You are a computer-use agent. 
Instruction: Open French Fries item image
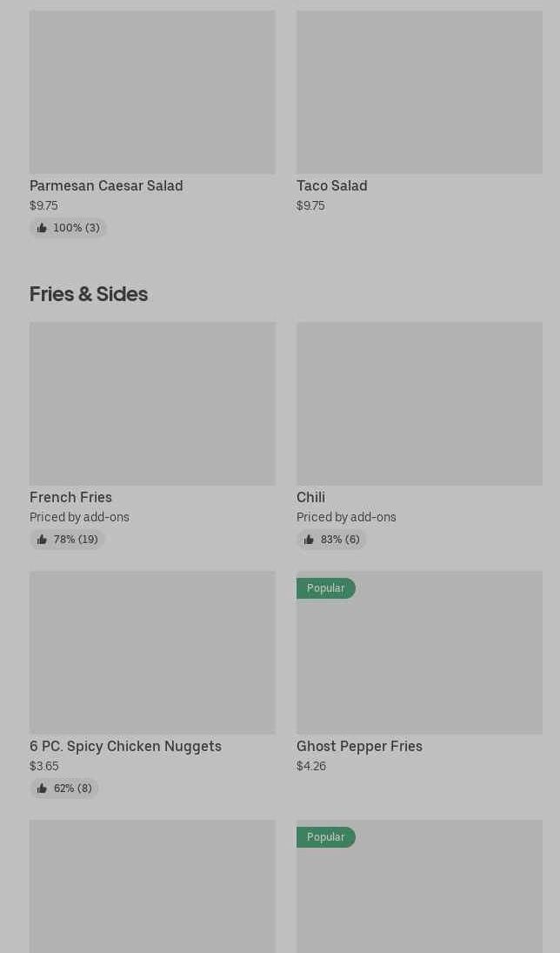(x=152, y=404)
